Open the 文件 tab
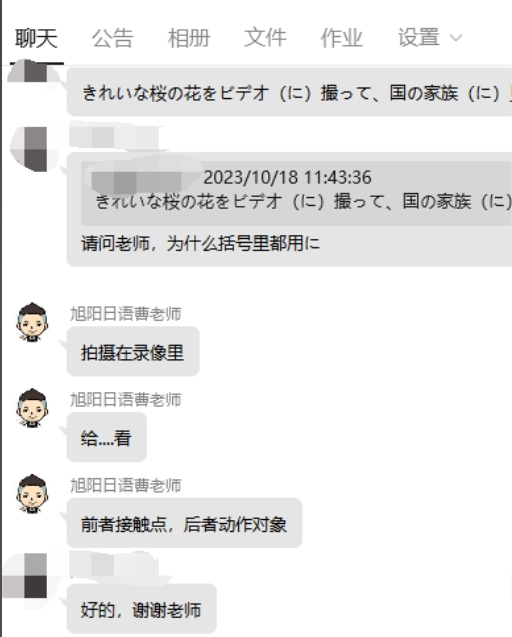 click(265, 39)
